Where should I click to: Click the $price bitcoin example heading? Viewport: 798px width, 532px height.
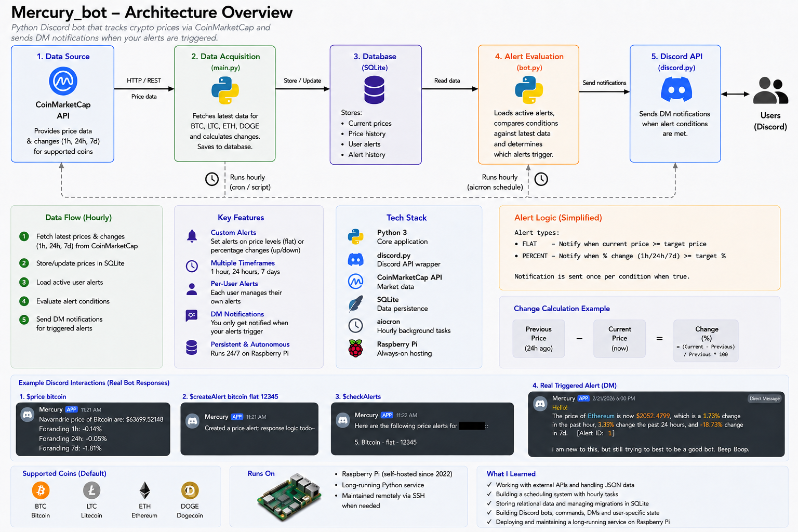coord(43,396)
